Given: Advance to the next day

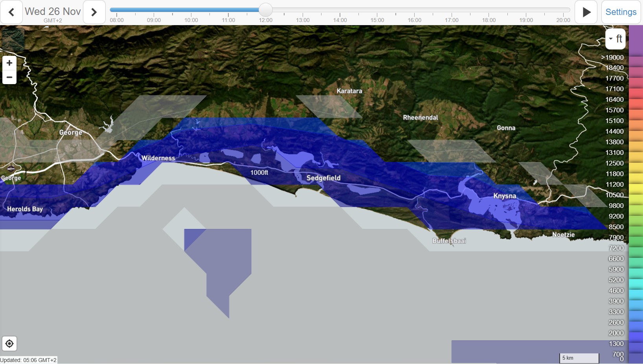Looking at the screenshot, I should [x=94, y=12].
